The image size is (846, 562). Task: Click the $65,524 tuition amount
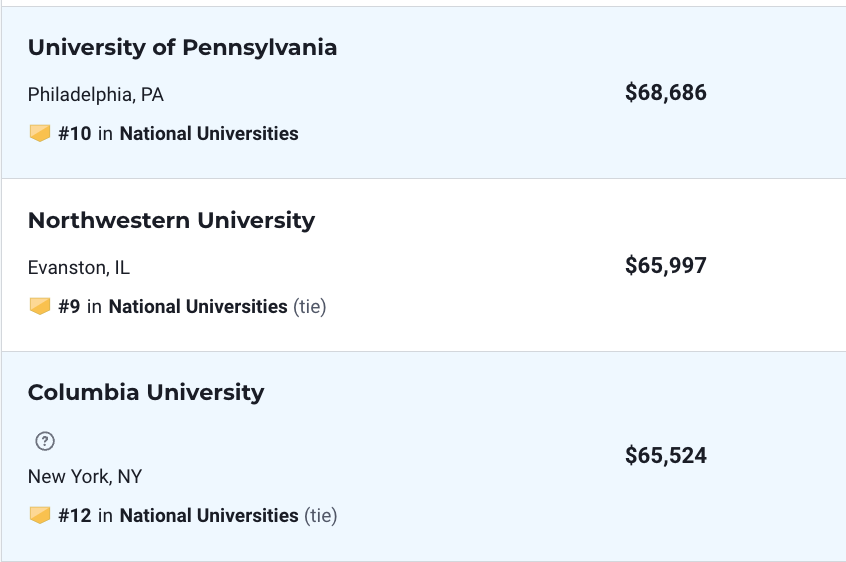coord(666,456)
